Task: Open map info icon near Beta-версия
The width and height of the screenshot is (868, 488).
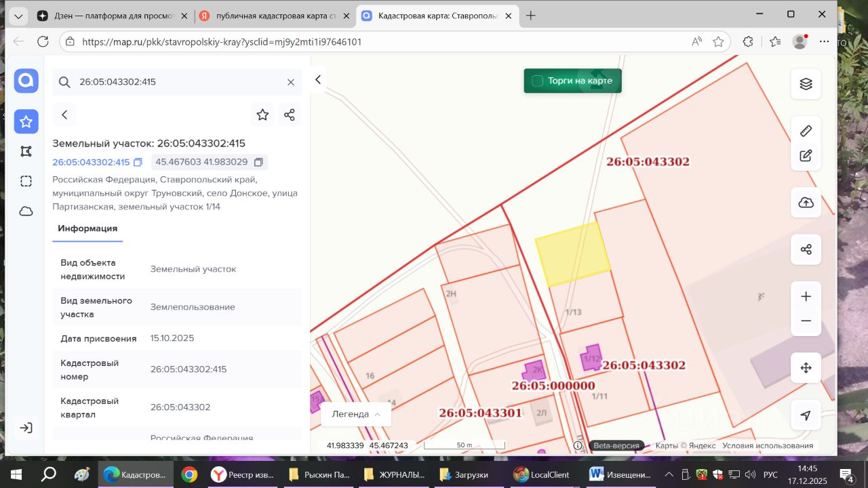Action: click(x=578, y=445)
